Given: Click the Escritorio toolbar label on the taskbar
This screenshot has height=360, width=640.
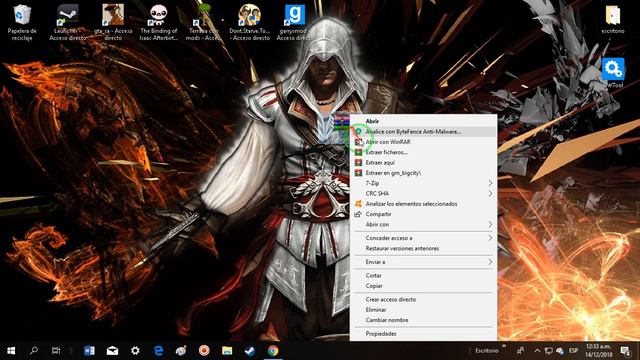Looking at the screenshot, I should point(487,351).
